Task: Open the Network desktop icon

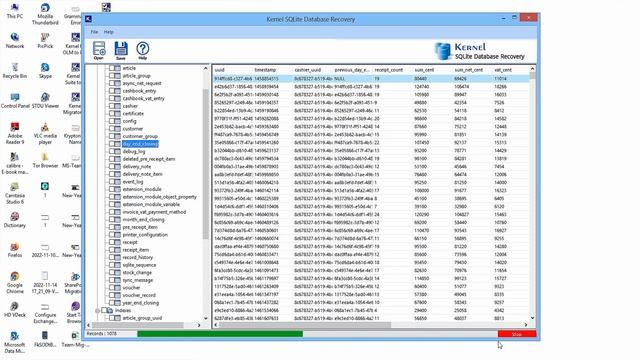Action: [15, 40]
